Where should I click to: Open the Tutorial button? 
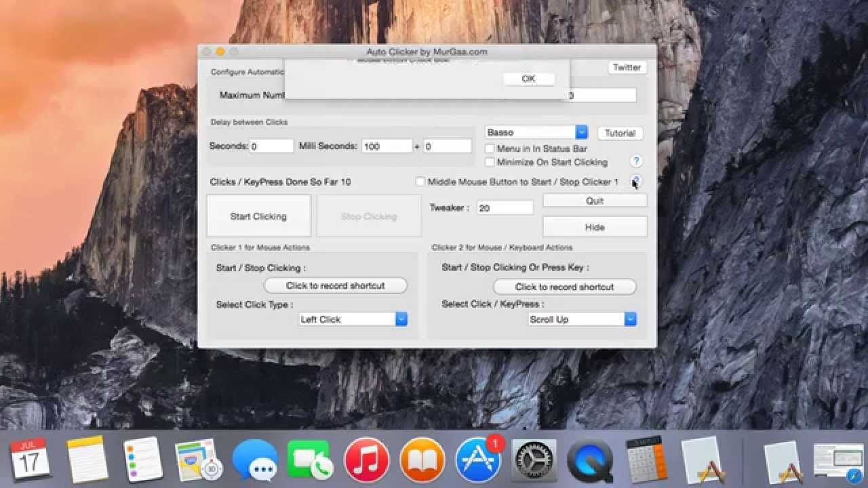[x=620, y=133]
